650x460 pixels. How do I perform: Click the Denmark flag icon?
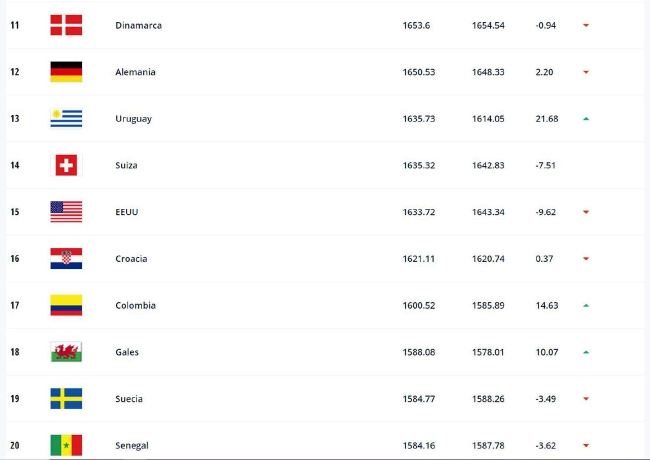coord(66,25)
